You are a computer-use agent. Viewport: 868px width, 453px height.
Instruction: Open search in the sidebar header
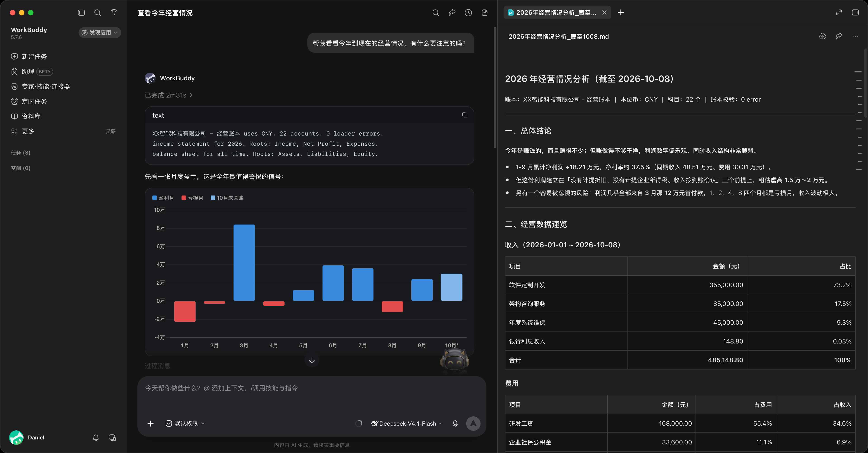pyautogui.click(x=98, y=13)
